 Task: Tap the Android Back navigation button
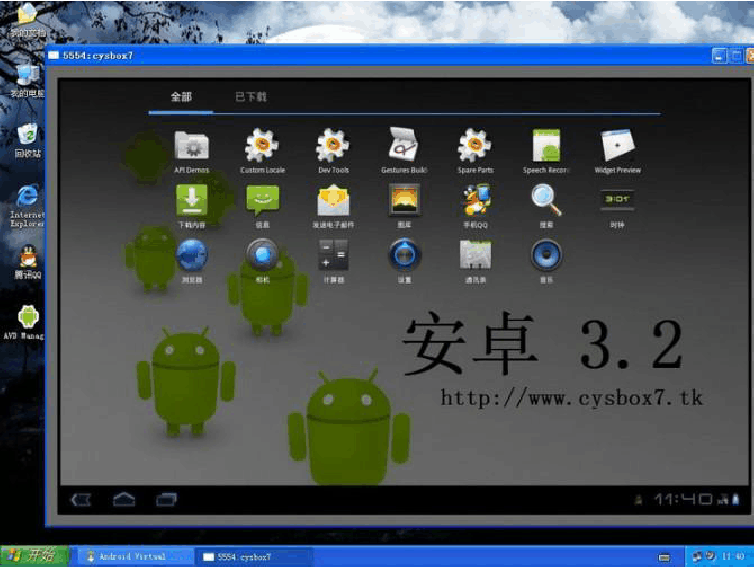tap(81, 500)
